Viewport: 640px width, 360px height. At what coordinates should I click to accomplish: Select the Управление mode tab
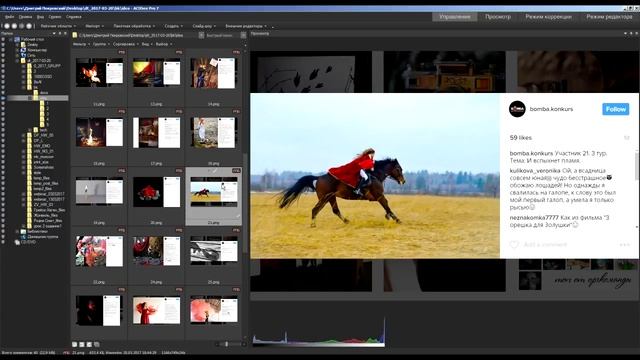(455, 17)
